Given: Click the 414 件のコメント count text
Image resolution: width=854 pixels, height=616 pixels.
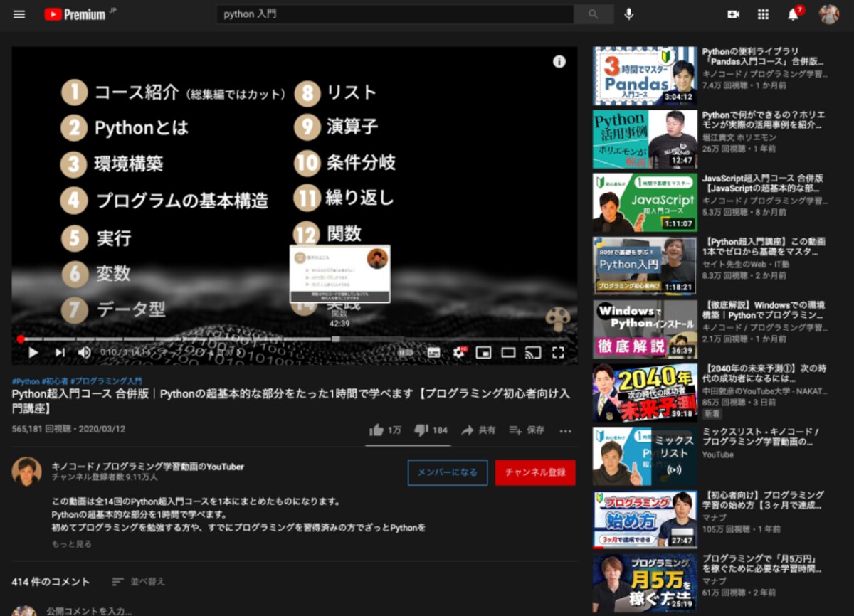Looking at the screenshot, I should (x=51, y=582).
